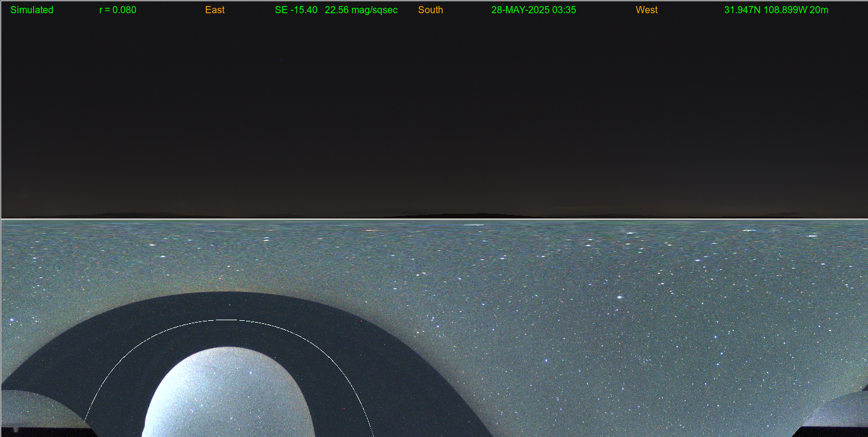Select the altitude "20m"
The height and width of the screenshot is (437, 868).
pyautogui.click(x=819, y=10)
